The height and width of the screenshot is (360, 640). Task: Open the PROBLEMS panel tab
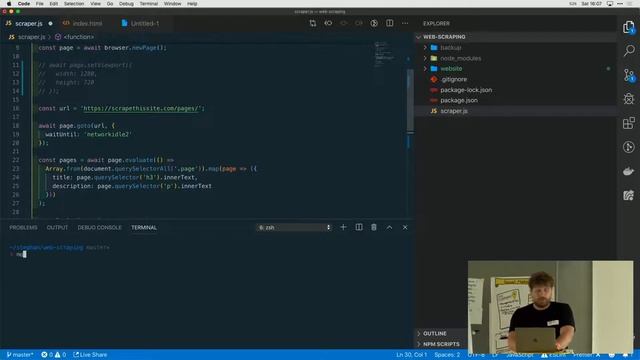point(23,227)
